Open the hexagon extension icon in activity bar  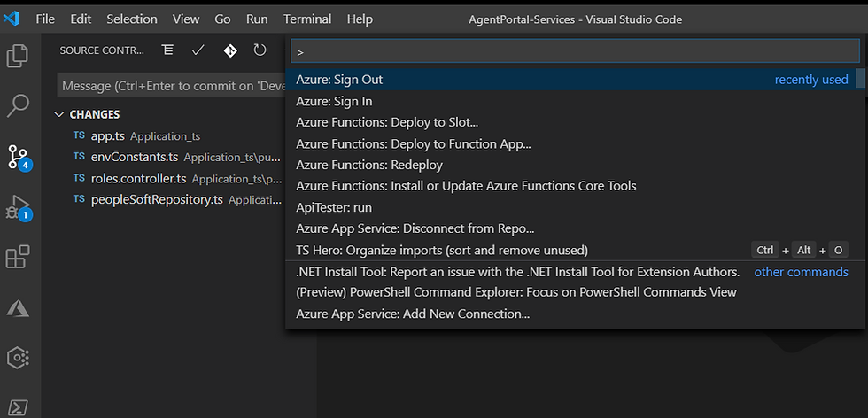tap(18, 358)
